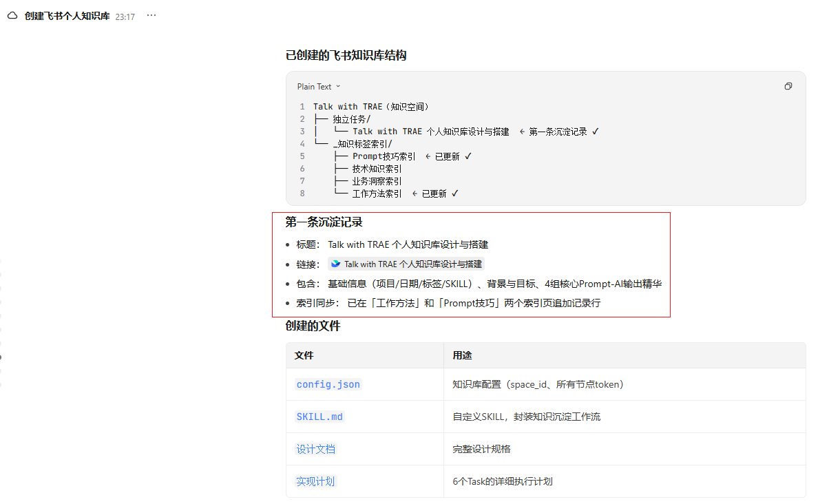Click the heading 第一条沉淀记录
Screen dimensions: 818x504
tap(324, 222)
